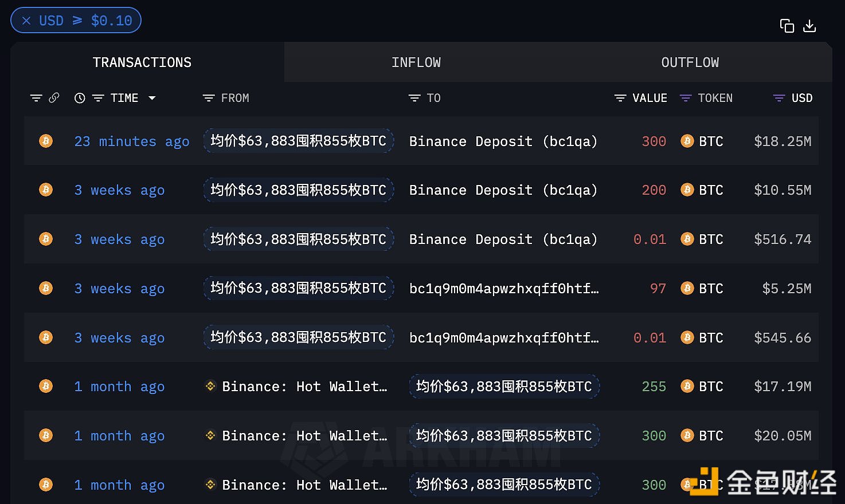Click value 97 in $5.25M row
845x504 pixels.
658,289
